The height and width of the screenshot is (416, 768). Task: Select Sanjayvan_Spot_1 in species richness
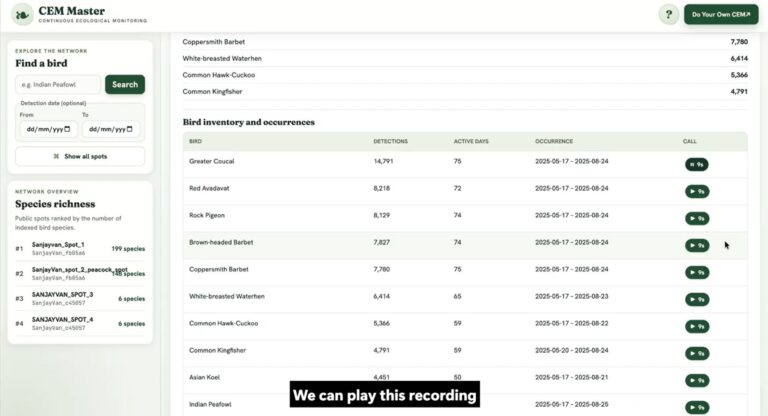pos(80,248)
